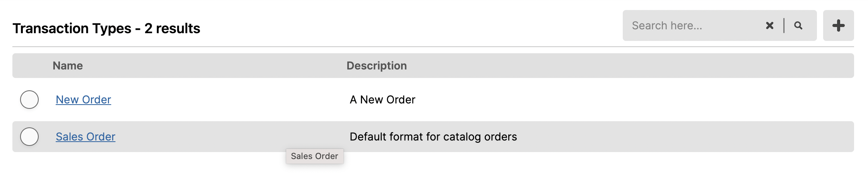Screen dimensions: 868x176
Task: Click the Sales Order tooltip popup
Action: pyautogui.click(x=314, y=156)
